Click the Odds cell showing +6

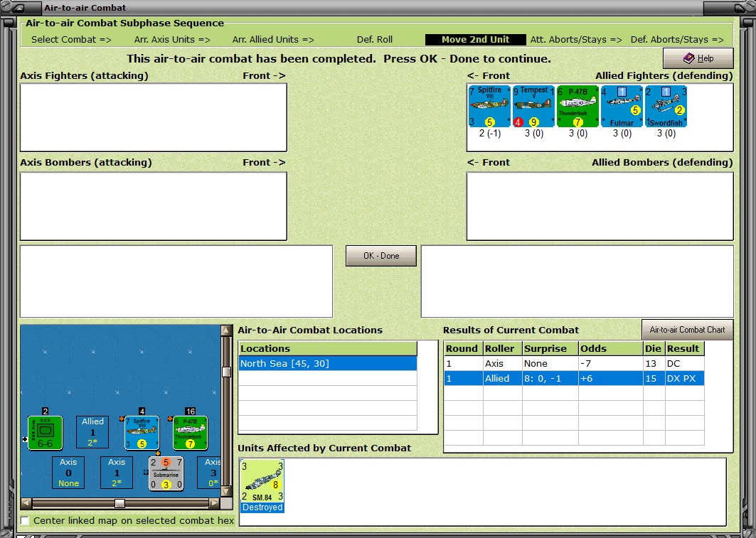[x=610, y=379]
